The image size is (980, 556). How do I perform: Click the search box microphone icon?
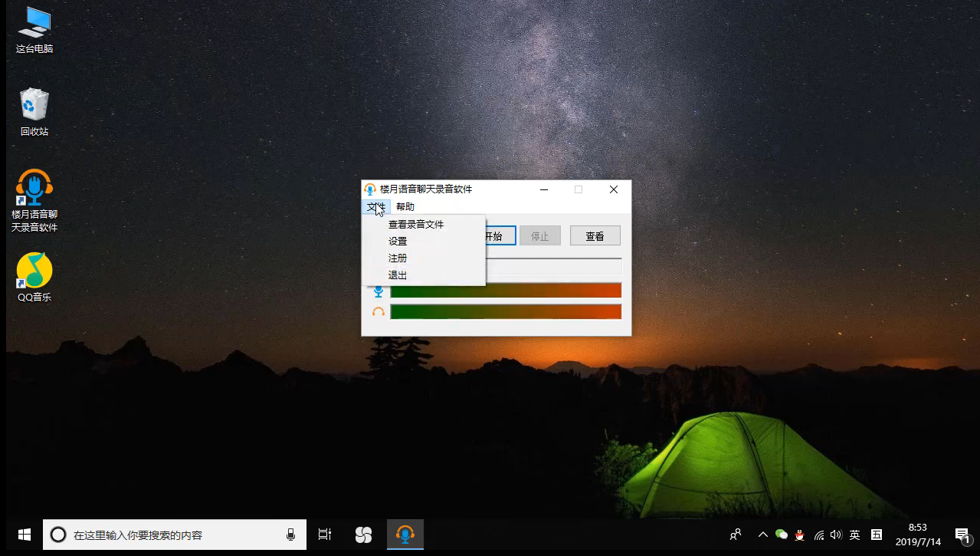tap(291, 535)
